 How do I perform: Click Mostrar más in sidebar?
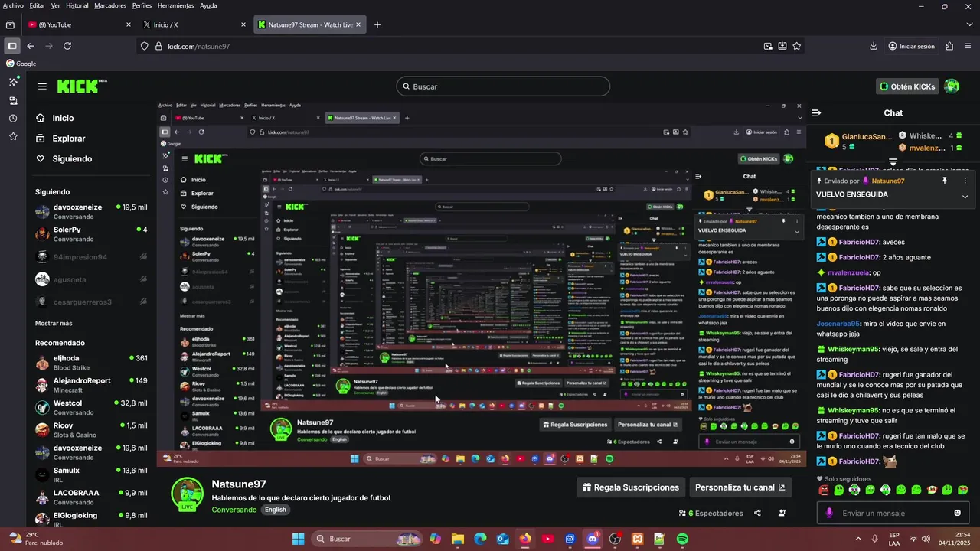pyautogui.click(x=54, y=323)
